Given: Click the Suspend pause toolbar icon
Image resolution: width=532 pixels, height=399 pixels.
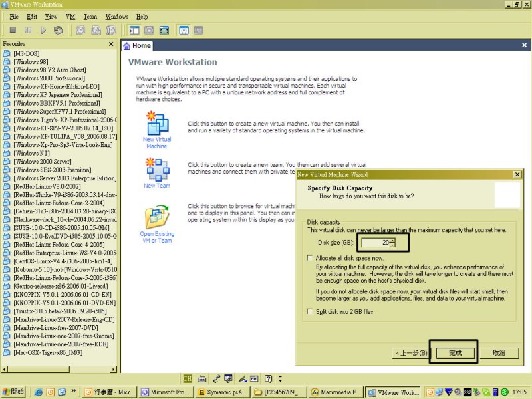Looking at the screenshot, I should (x=28, y=30).
